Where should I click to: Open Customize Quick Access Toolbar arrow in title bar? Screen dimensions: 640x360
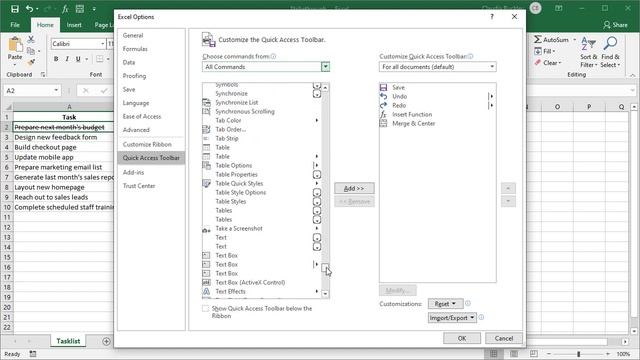(x=94, y=9)
